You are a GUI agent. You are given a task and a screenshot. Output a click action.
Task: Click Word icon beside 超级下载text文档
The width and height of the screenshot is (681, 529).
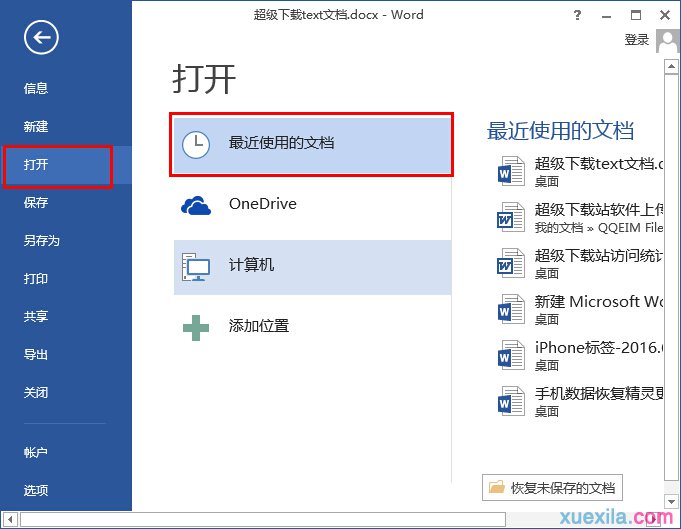click(511, 171)
